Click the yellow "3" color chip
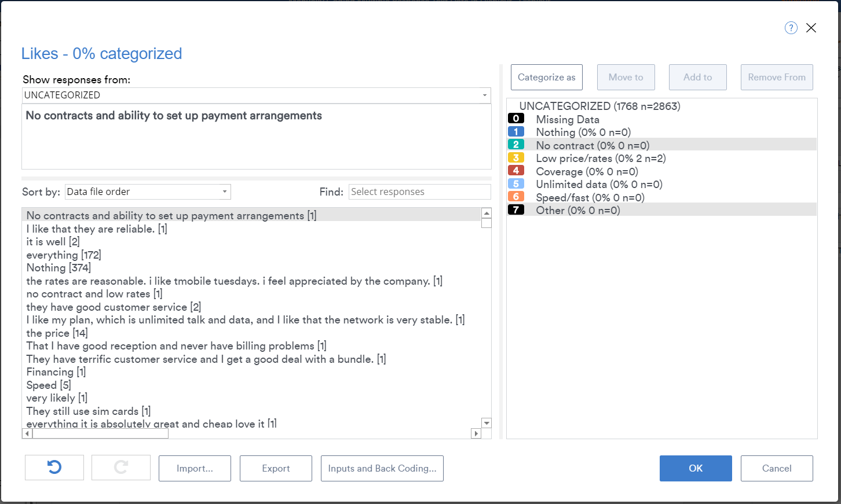Viewport: 841px width, 504px height. coord(516,157)
